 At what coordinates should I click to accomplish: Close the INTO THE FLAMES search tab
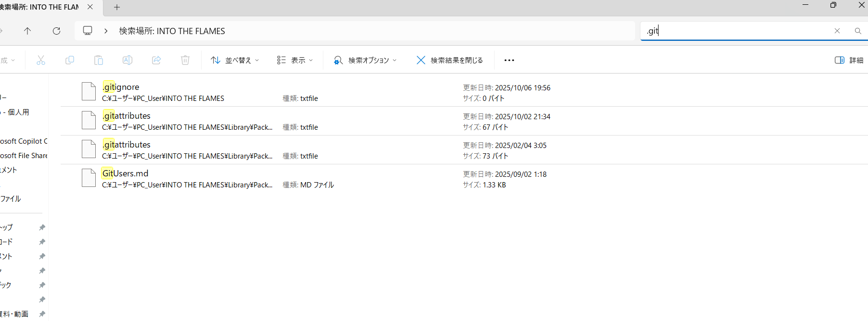(x=90, y=7)
